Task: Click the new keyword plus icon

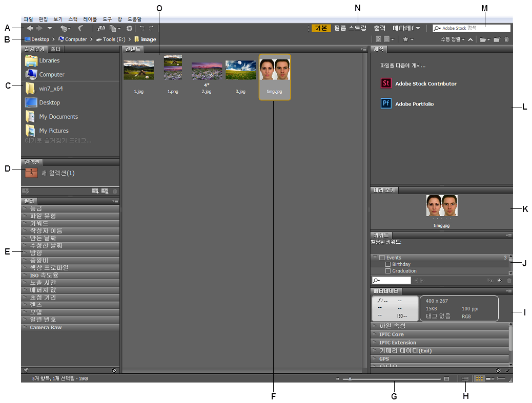Action: tap(499, 280)
